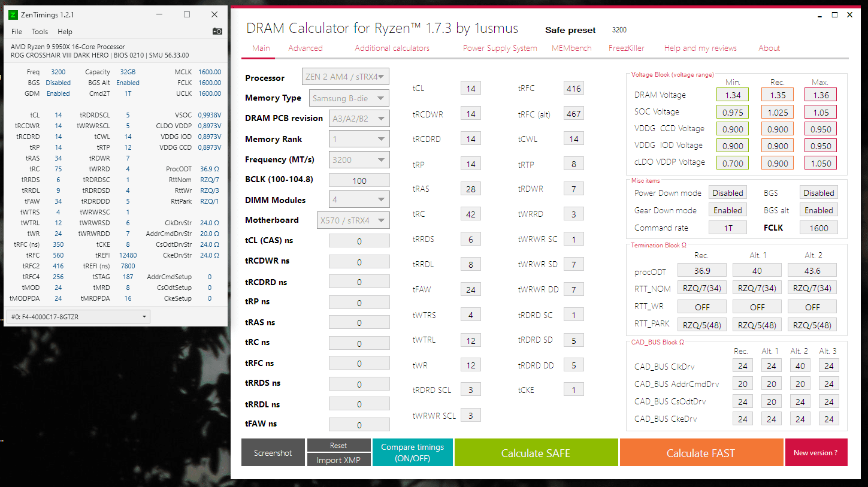
Task: Switch to the Main tab
Action: tap(261, 48)
